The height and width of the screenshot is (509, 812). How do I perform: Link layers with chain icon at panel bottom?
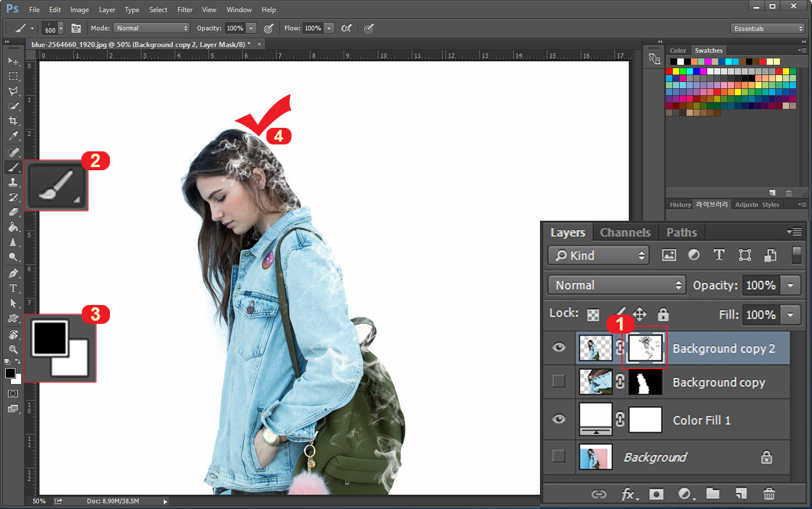(x=599, y=494)
